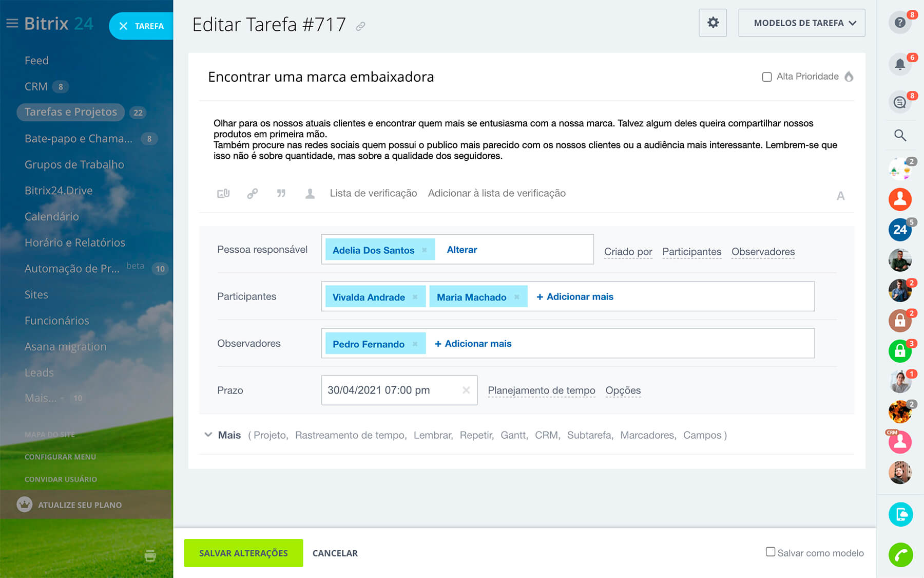Click the help question mark icon
The image size is (924, 578).
pyautogui.click(x=900, y=23)
